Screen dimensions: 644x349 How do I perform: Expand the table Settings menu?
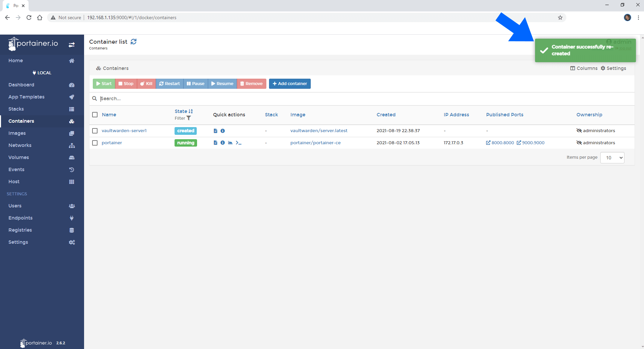pyautogui.click(x=613, y=68)
